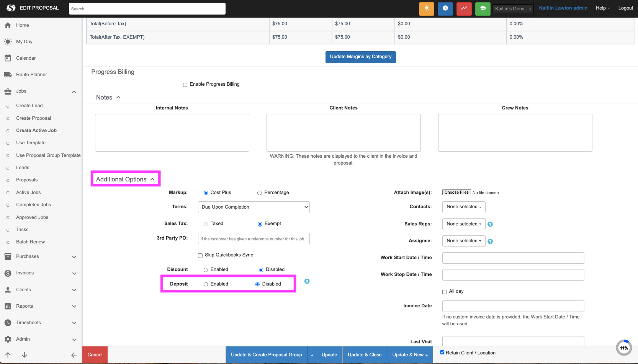Click the green graduation cap icon
The height and width of the screenshot is (364, 638).
point(483,8)
